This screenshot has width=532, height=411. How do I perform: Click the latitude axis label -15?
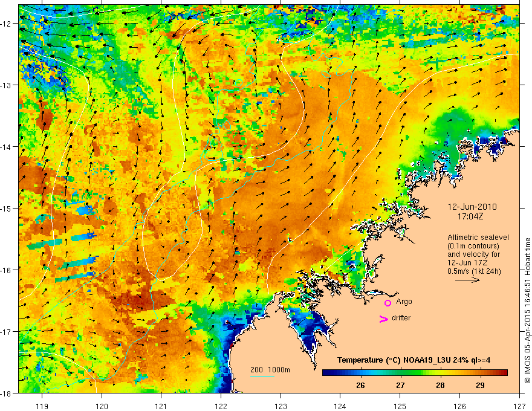[7, 208]
